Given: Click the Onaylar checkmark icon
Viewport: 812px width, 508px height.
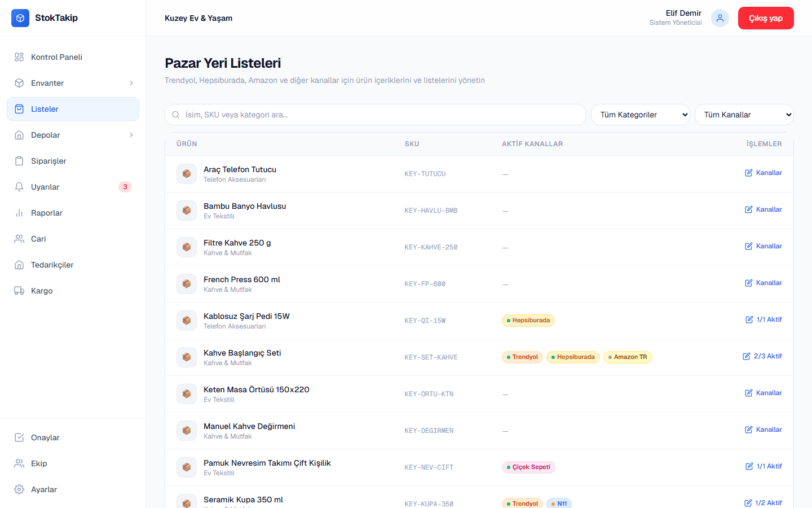Looking at the screenshot, I should pos(19,437).
